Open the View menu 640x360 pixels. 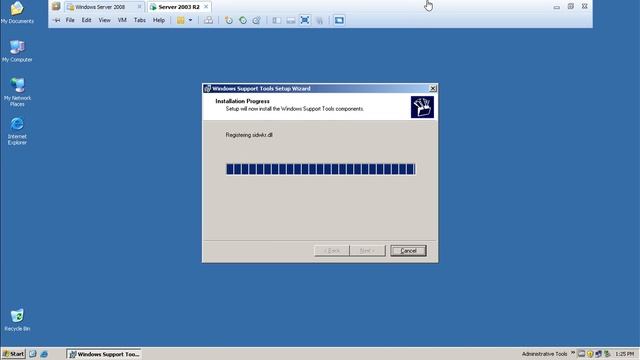pyautogui.click(x=104, y=20)
